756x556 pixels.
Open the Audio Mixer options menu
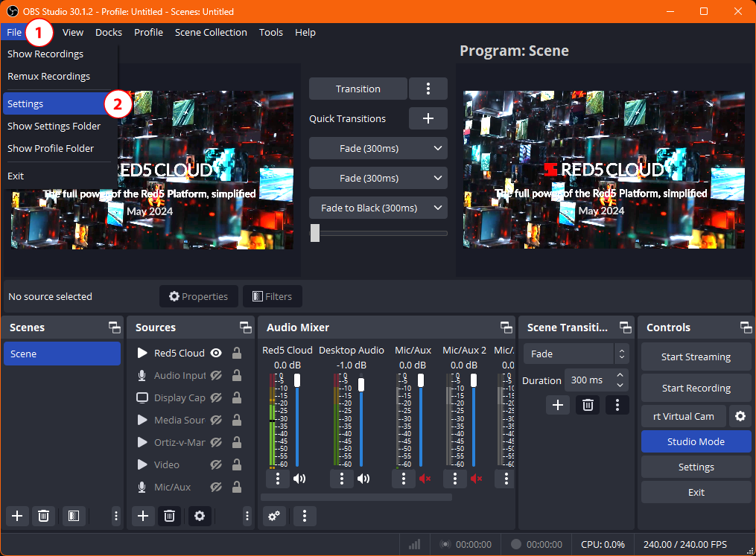coord(305,516)
